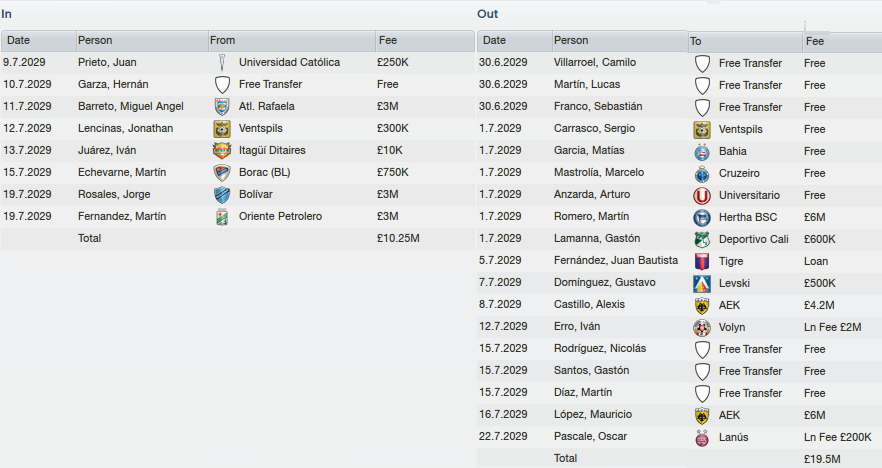
Task: Sort outgoing transfers by To column
Action: (745, 41)
